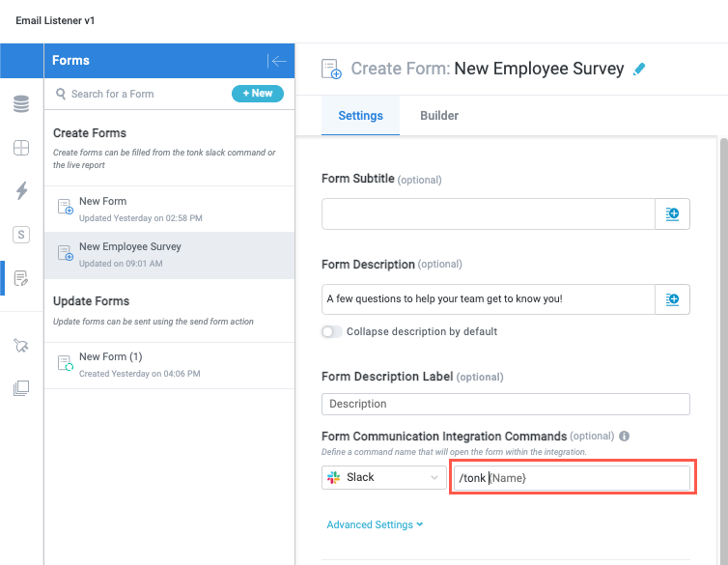Image resolution: width=728 pixels, height=565 pixels.
Task: Open the stacked copies sidebar icon
Action: pyautogui.click(x=21, y=388)
